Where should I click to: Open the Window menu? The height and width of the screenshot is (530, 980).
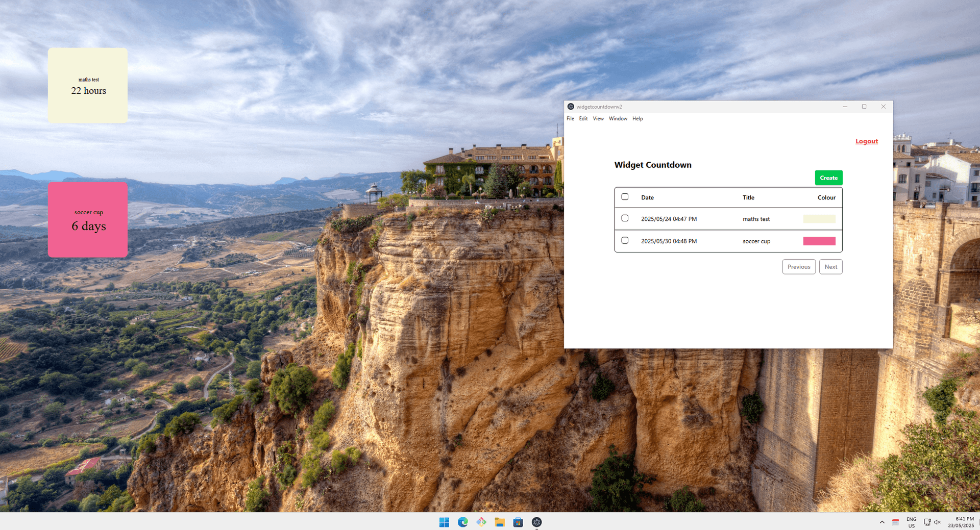(618, 118)
